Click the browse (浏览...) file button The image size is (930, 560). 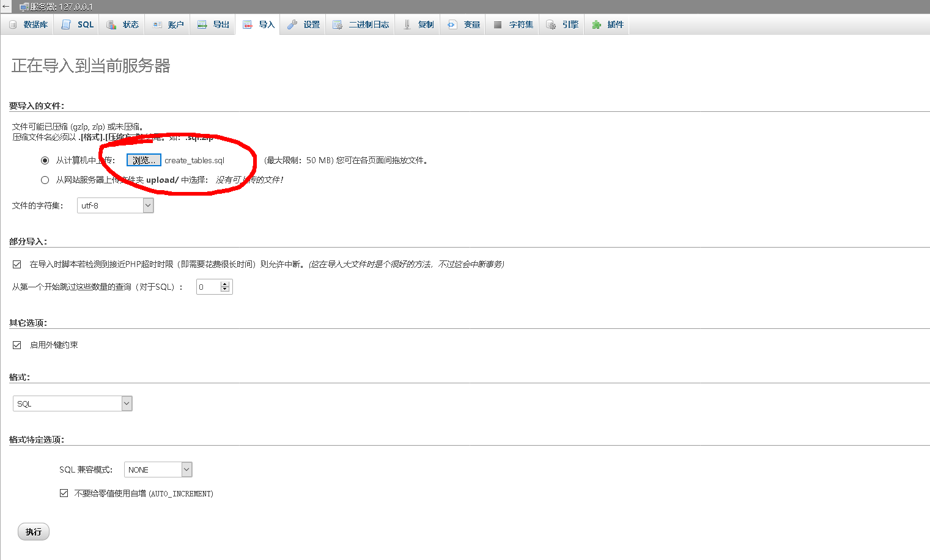(x=144, y=160)
